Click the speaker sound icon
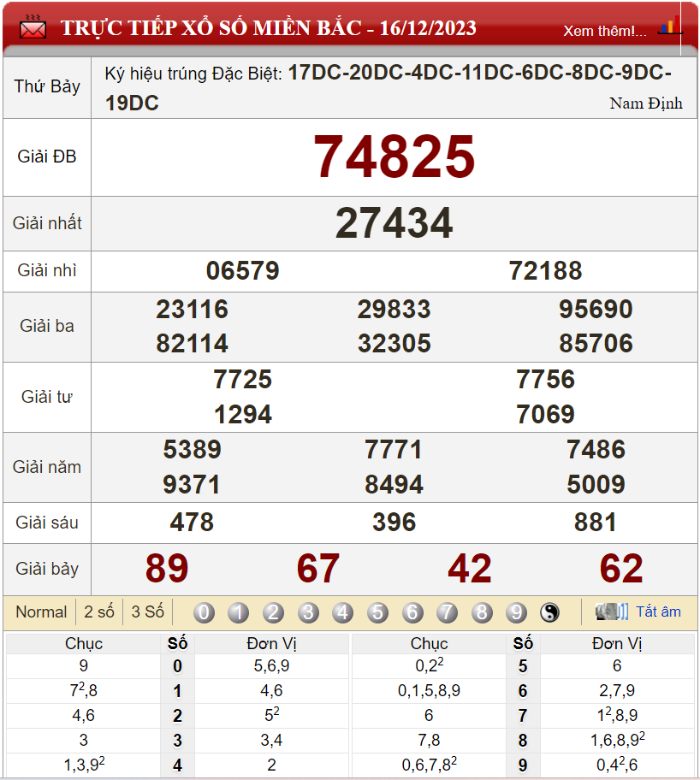This screenshot has height=780, width=700. tap(611, 611)
